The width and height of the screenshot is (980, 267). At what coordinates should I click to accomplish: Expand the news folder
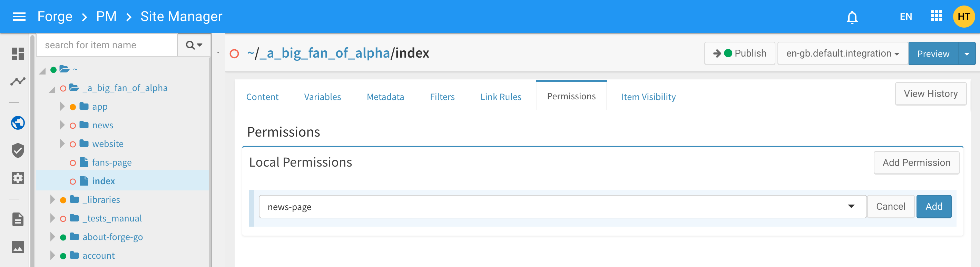click(x=62, y=125)
